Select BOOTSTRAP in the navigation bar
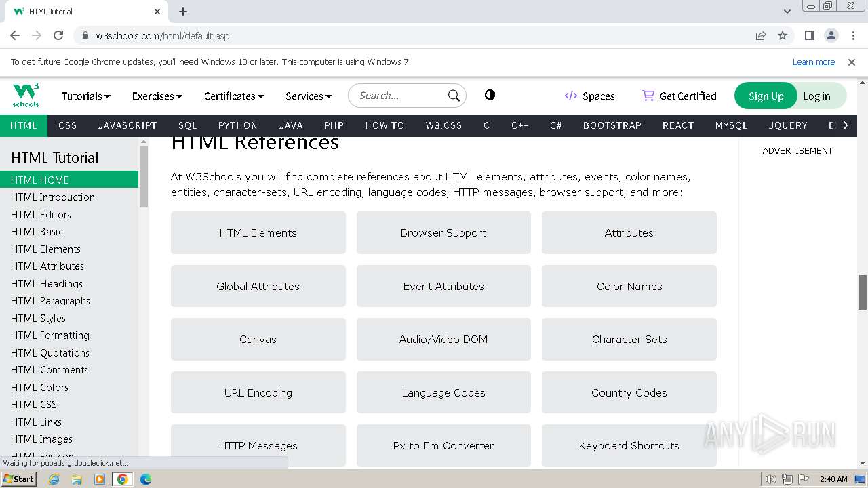Viewport: 868px width, 488px height. (x=612, y=125)
